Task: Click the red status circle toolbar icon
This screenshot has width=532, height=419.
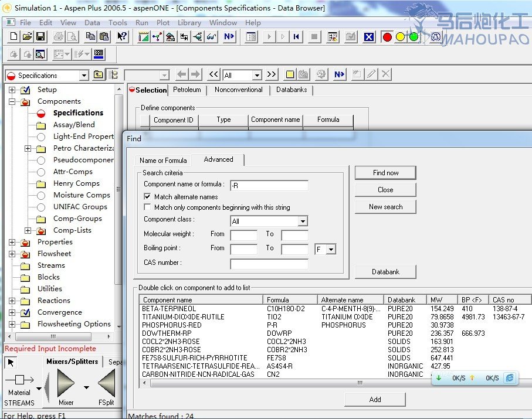Action: 387,37
